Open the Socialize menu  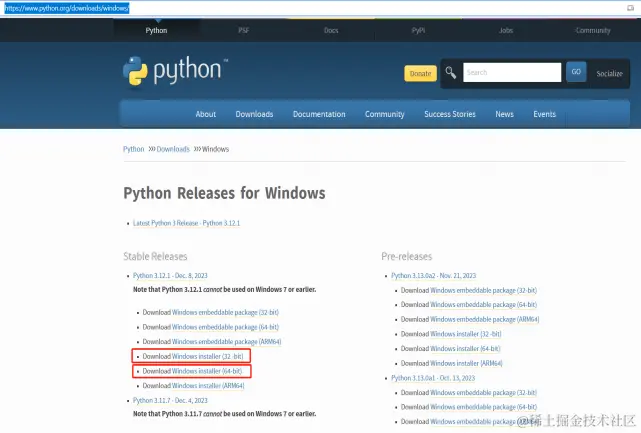(609, 74)
